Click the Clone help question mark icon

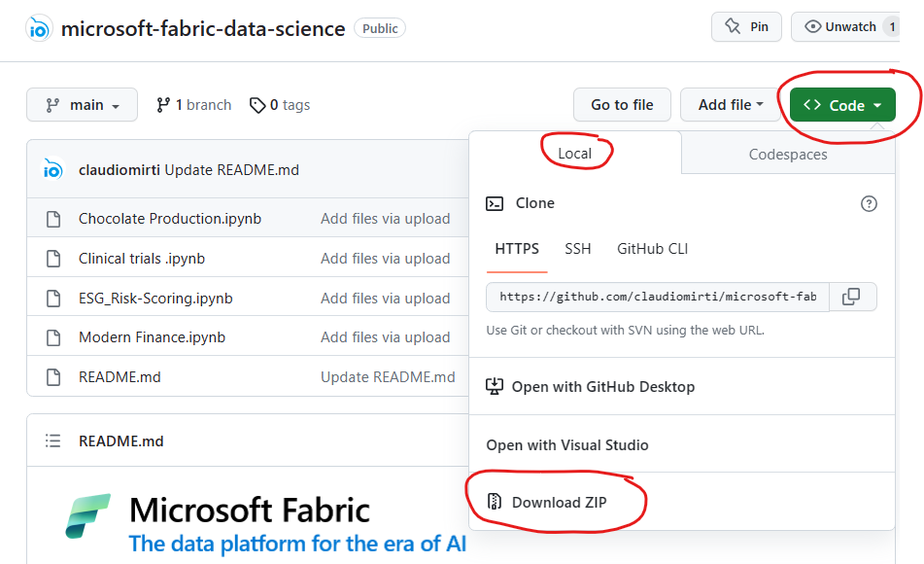(x=869, y=203)
